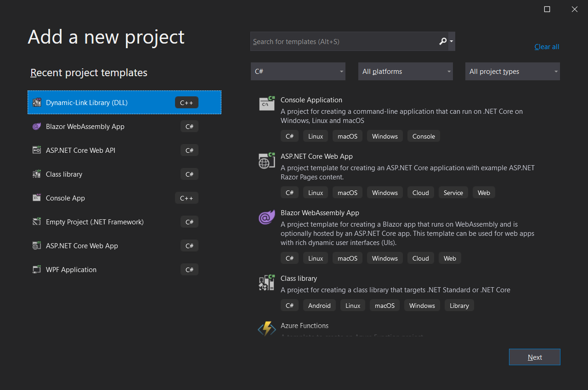Click the Empty Project (.NET Framework) icon
Screen dimensions: 588x390
37,222
